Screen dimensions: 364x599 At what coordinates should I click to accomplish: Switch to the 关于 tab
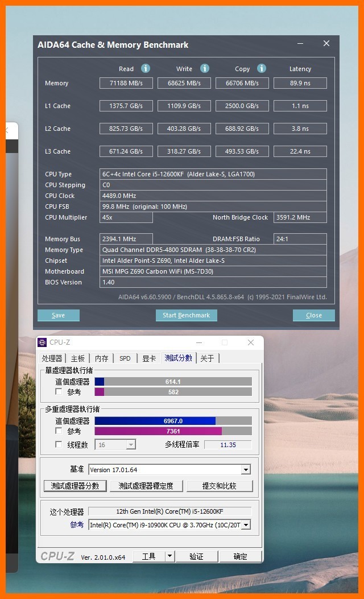click(x=208, y=358)
